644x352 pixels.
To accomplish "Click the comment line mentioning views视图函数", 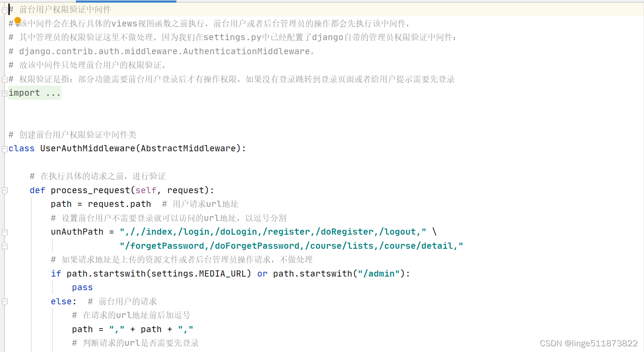I will [x=210, y=23].
